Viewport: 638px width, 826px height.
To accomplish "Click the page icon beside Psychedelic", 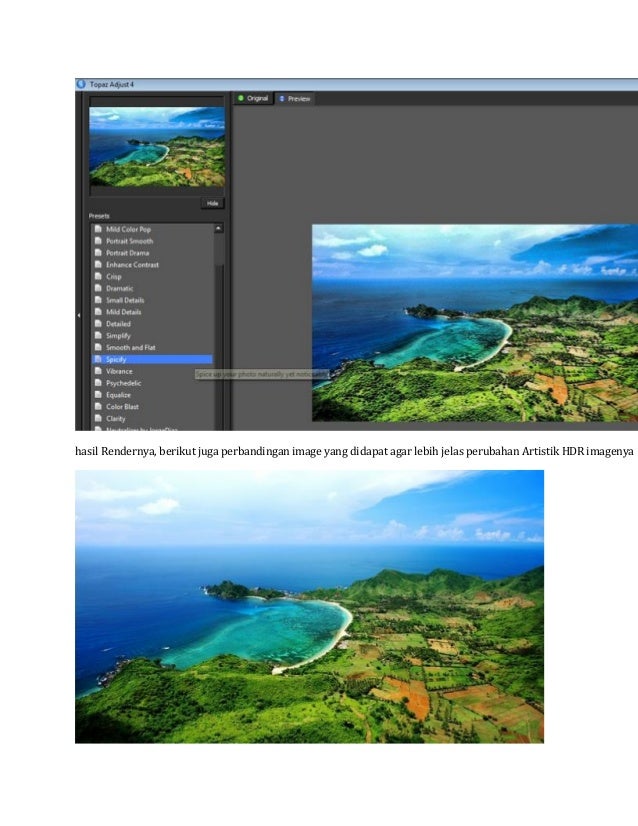I will pyautogui.click(x=98, y=383).
